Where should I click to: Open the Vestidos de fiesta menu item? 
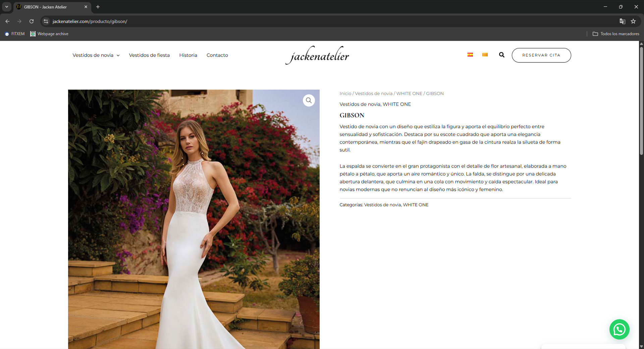(149, 55)
